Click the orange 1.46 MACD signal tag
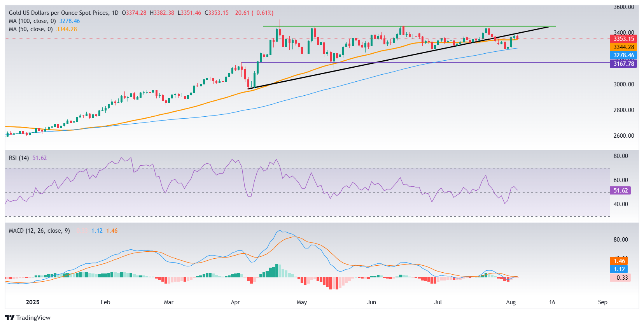The height and width of the screenshot is (326, 644). (619, 261)
